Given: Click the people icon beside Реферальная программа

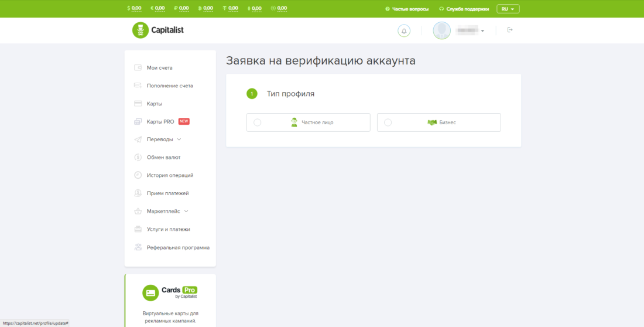Looking at the screenshot, I should click(138, 247).
